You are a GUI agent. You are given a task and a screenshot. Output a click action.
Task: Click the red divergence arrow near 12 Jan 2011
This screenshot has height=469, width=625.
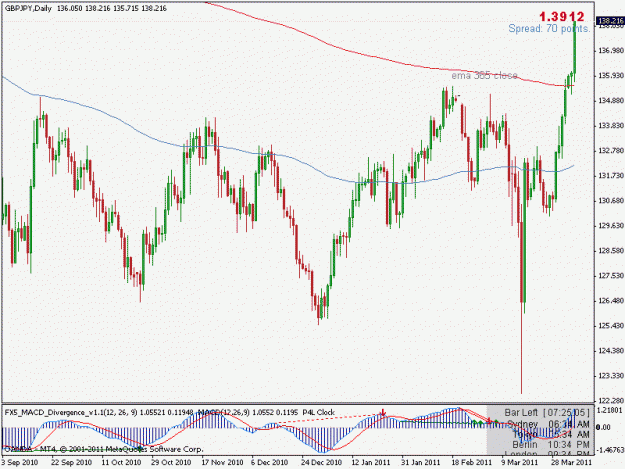pyautogui.click(x=383, y=413)
